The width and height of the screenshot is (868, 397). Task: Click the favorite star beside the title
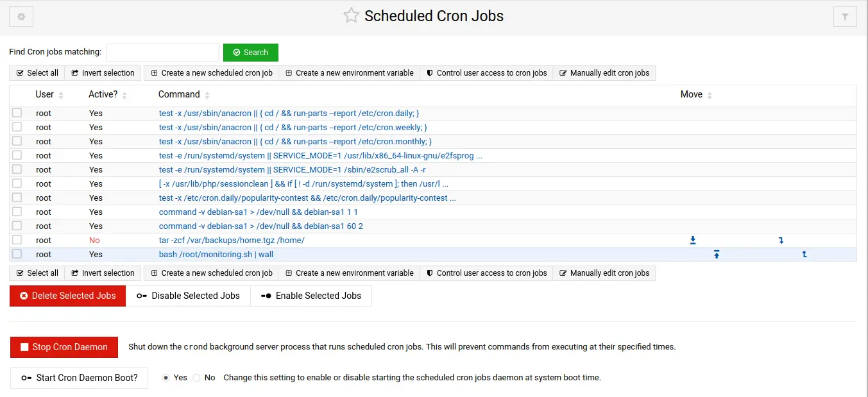click(x=351, y=16)
